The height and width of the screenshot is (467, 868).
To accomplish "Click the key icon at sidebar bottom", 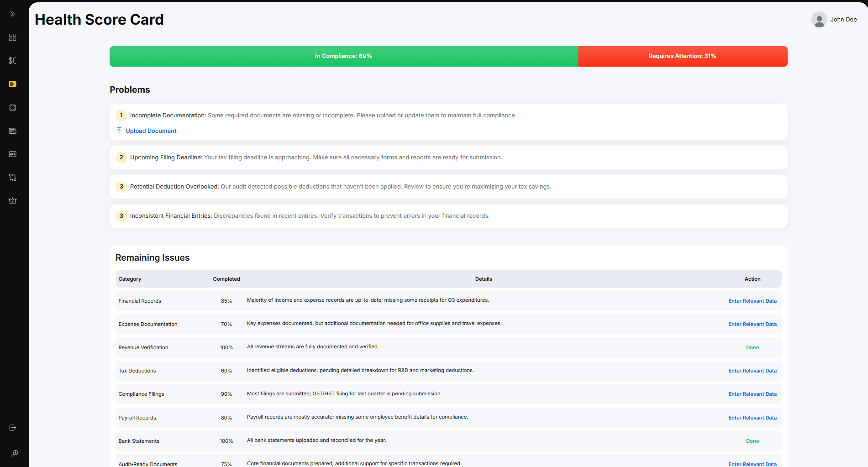I will (x=14, y=453).
